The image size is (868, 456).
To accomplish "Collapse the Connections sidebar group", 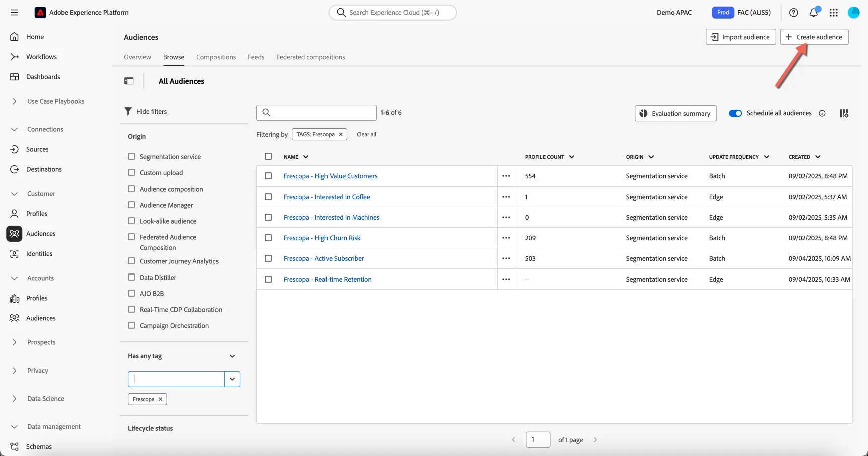I will [x=14, y=129].
